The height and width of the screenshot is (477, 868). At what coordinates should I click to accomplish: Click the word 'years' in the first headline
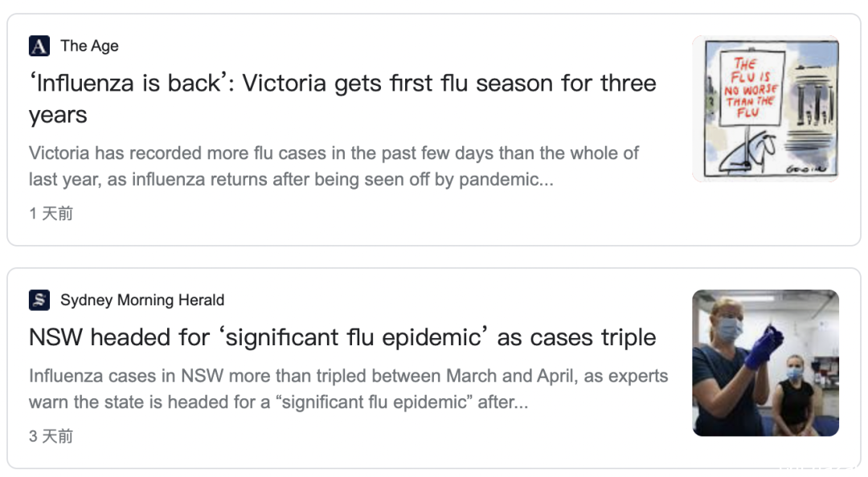pyautogui.click(x=58, y=115)
